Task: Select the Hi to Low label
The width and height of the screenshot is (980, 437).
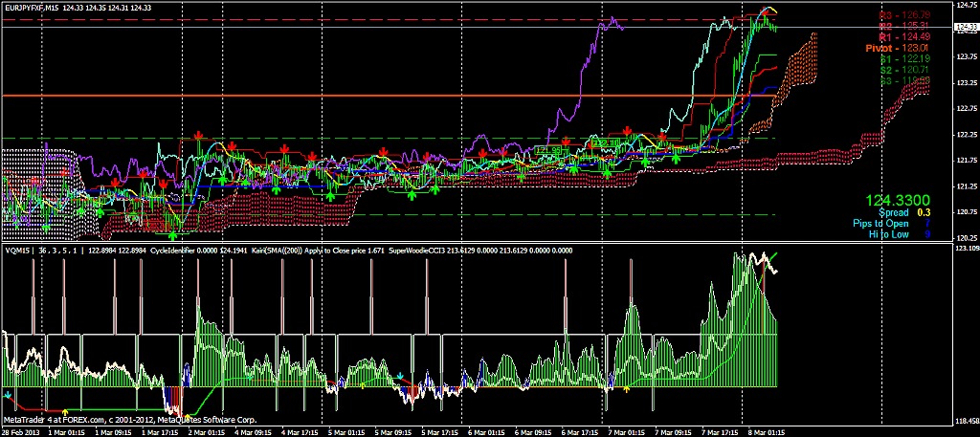Action: coord(888,233)
